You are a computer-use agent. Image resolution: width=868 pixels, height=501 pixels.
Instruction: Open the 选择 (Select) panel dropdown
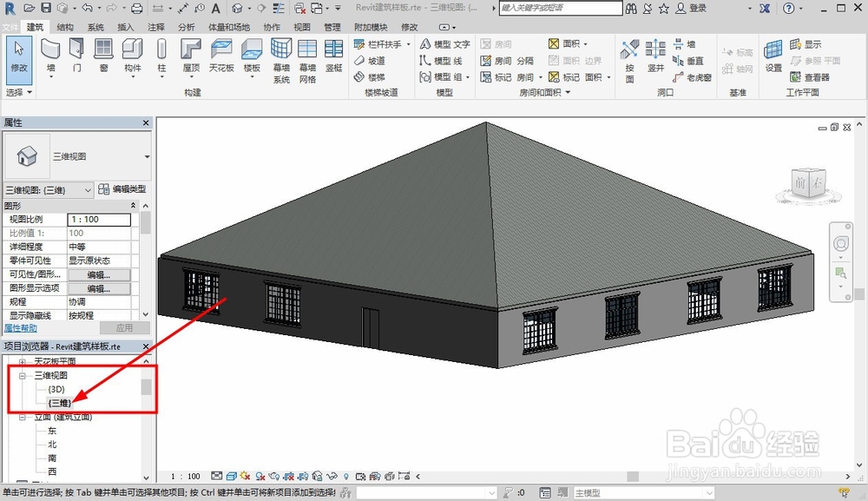tap(19, 92)
